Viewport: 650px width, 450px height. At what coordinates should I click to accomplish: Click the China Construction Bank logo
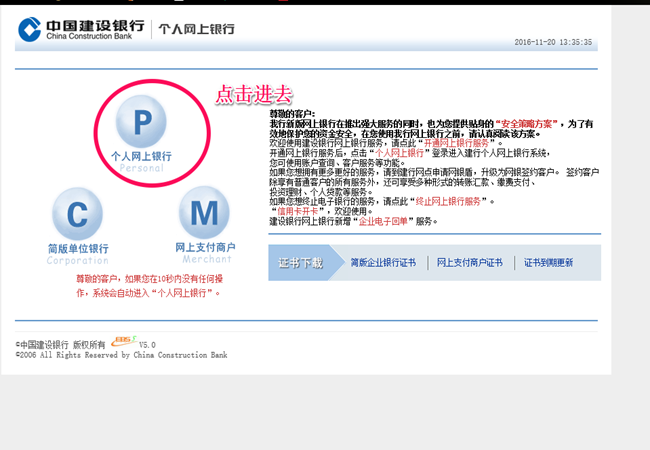pos(81,29)
